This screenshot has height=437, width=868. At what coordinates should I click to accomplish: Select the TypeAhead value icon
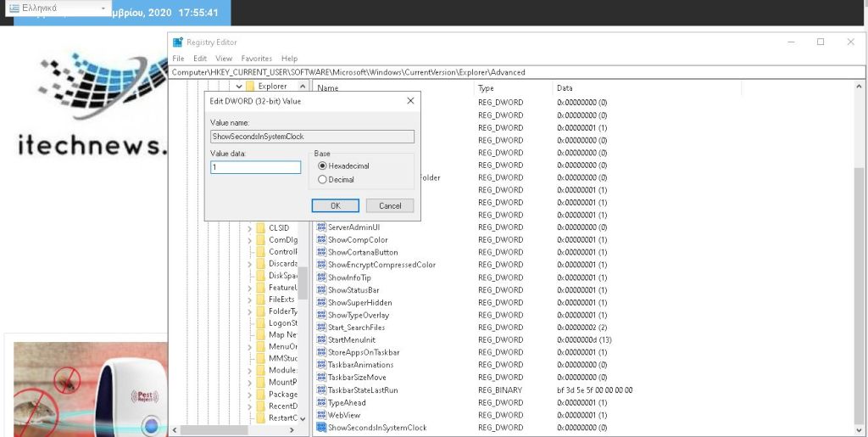(321, 403)
